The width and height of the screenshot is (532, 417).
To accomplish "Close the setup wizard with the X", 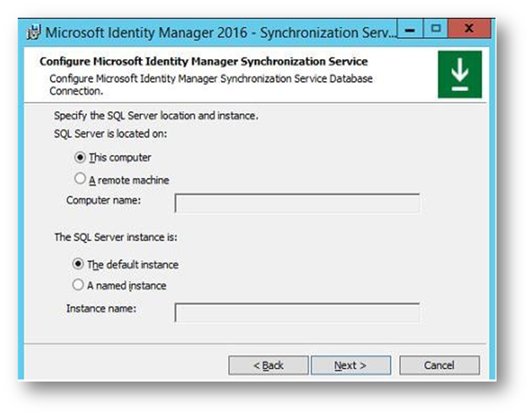I will pos(470,29).
